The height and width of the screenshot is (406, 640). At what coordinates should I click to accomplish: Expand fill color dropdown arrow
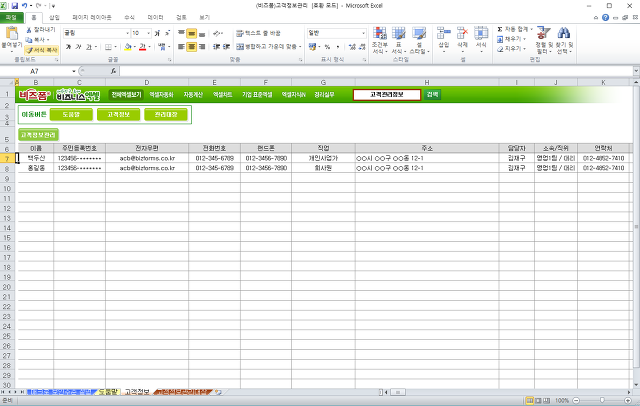click(x=135, y=47)
